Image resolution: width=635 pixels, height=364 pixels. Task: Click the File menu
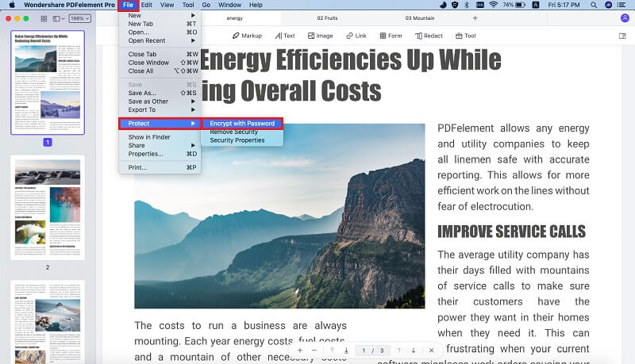128,5
